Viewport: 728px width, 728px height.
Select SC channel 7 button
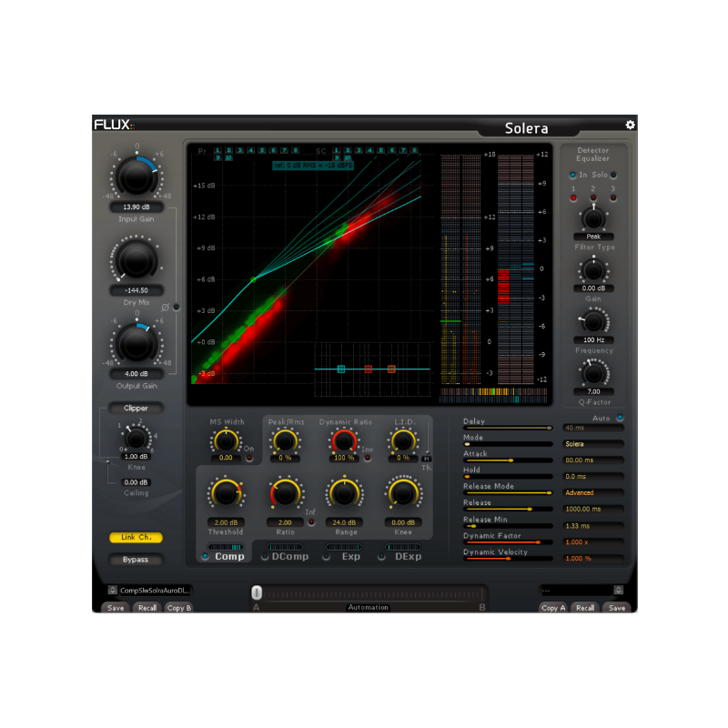coord(403,150)
